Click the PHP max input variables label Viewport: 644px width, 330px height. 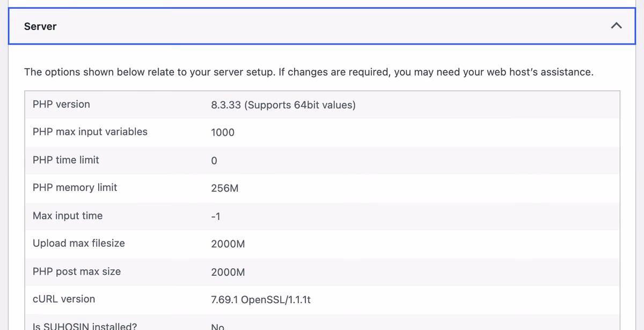pyautogui.click(x=90, y=132)
